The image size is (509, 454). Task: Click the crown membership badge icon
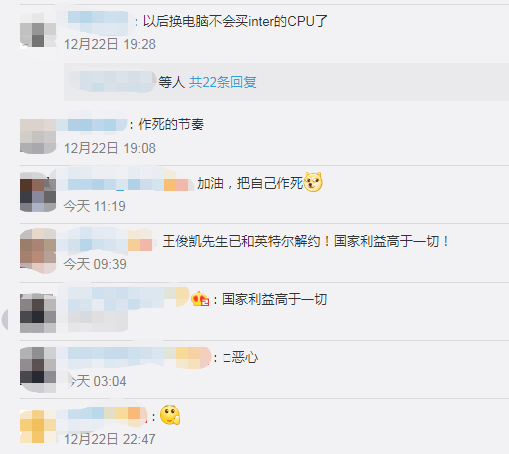[x=200, y=299]
